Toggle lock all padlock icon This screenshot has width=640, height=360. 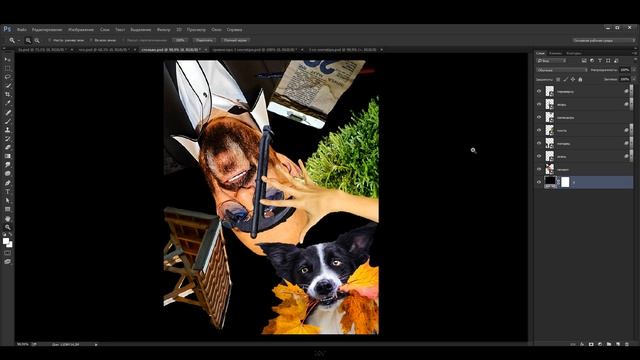(x=580, y=79)
